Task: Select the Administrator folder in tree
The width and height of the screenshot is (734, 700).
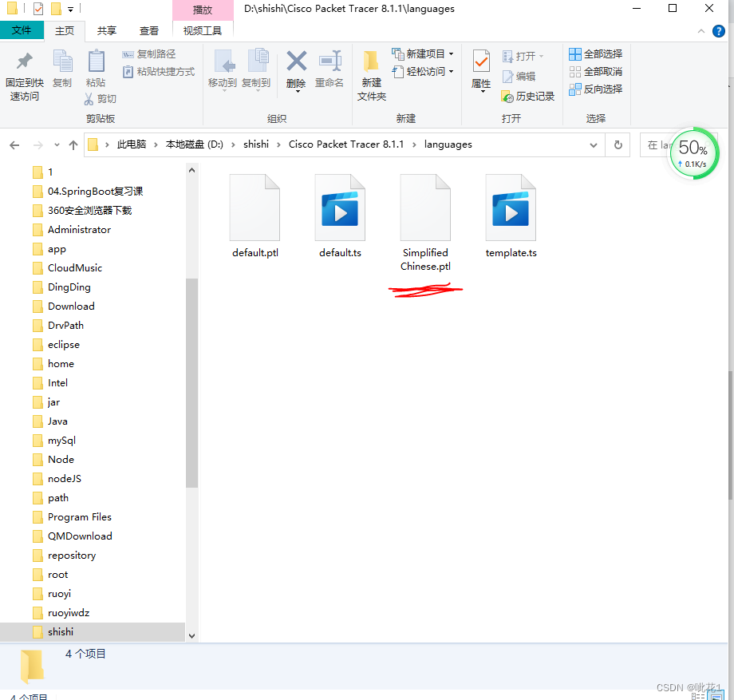Action: (x=79, y=230)
